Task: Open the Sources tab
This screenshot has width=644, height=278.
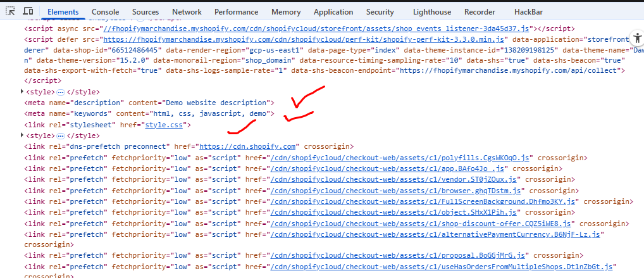Action: (x=146, y=12)
